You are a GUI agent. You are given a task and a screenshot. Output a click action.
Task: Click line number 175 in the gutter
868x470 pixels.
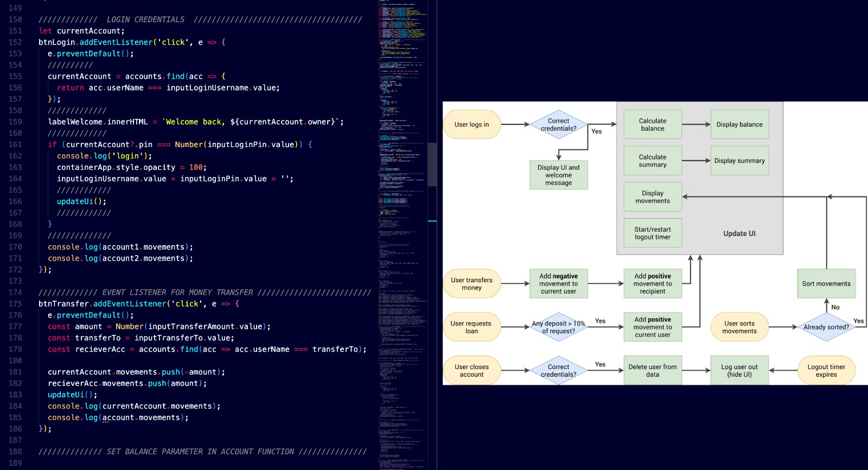[15, 304]
